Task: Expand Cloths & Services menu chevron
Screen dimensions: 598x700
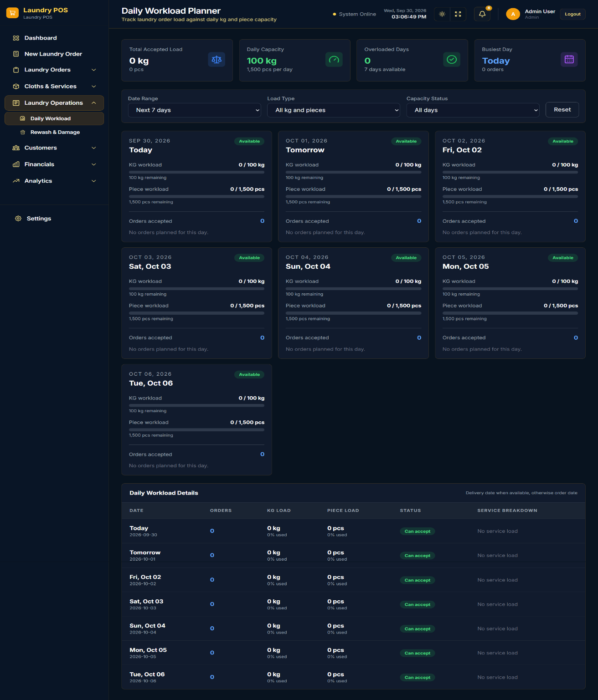Action: 94,87
